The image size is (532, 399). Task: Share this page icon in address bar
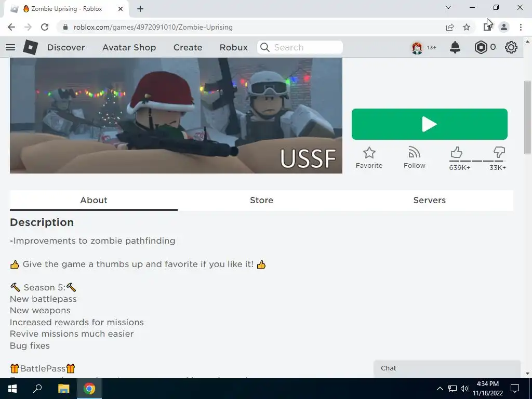tap(450, 27)
